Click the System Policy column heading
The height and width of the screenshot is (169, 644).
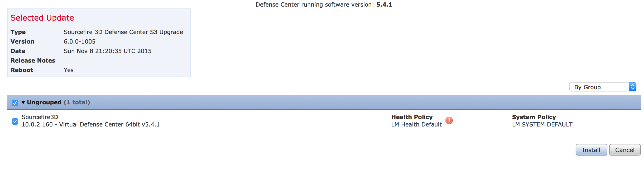pyautogui.click(x=534, y=117)
